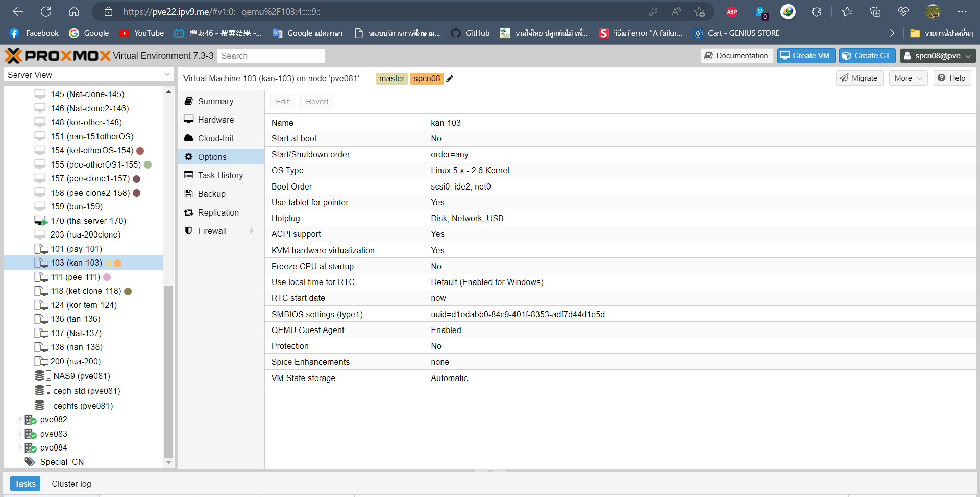
Task: Add this page to favorites star icon
Action: (x=699, y=11)
